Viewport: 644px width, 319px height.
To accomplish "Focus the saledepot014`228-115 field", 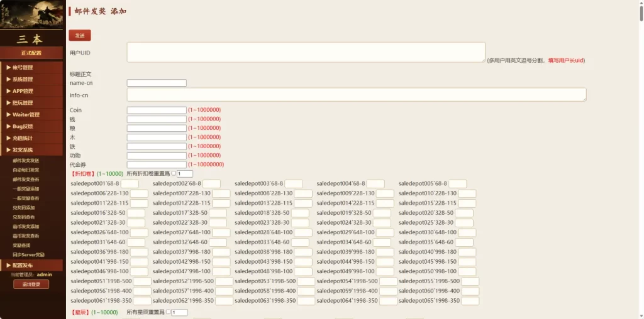I will 385,203.
